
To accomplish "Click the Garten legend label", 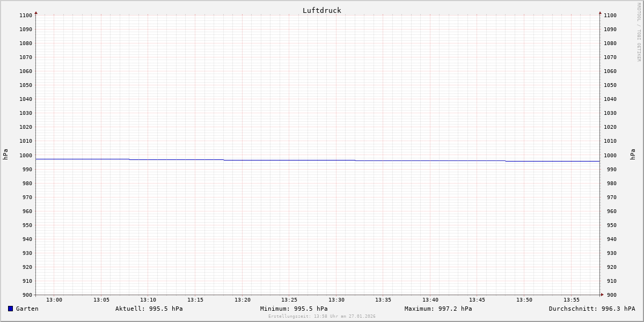I will pyautogui.click(x=27, y=309).
